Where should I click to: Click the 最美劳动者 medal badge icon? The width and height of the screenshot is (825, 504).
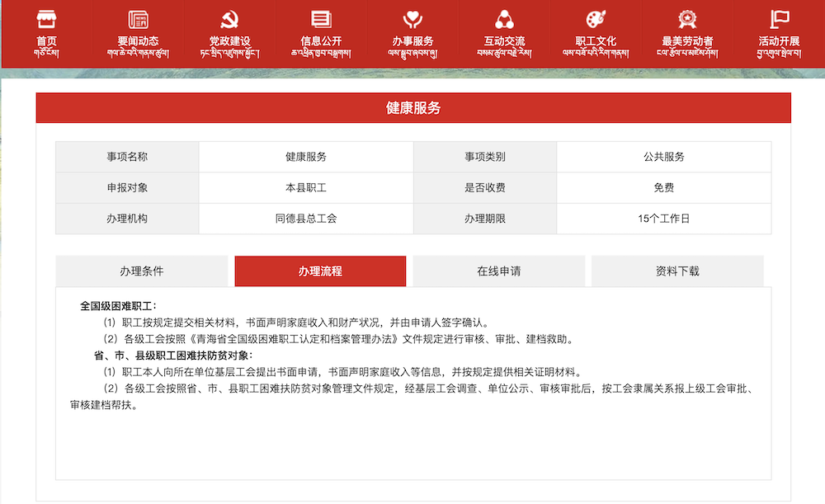(687, 20)
